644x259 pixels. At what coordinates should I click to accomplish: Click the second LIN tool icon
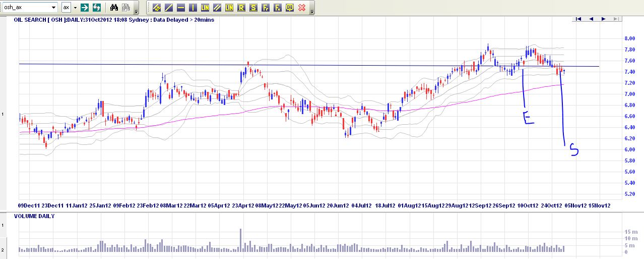pos(229,8)
